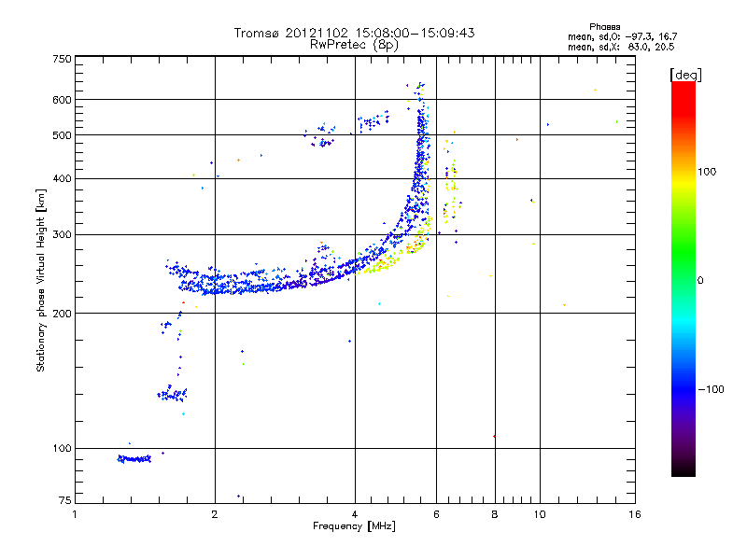Viewport: 747px width, 560px height.
Task: Click the "[deg]" colorbar unit label
Action: click(685, 75)
